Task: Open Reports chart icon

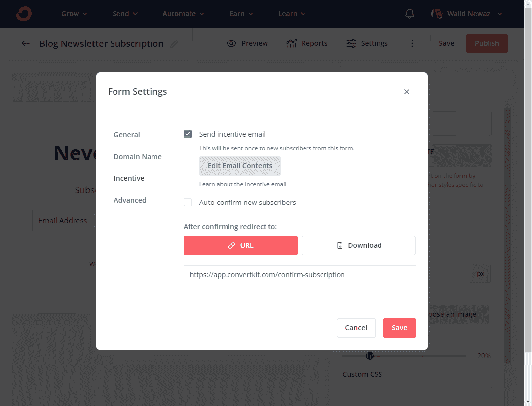Action: coord(292,43)
